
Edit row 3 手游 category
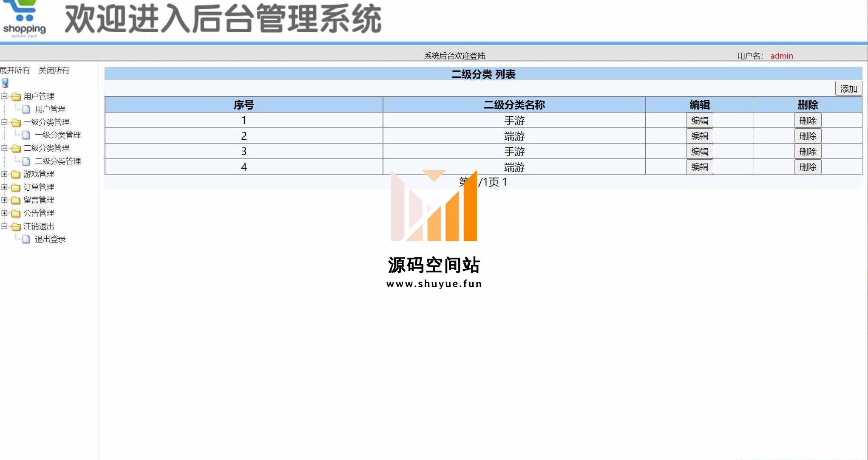(699, 152)
